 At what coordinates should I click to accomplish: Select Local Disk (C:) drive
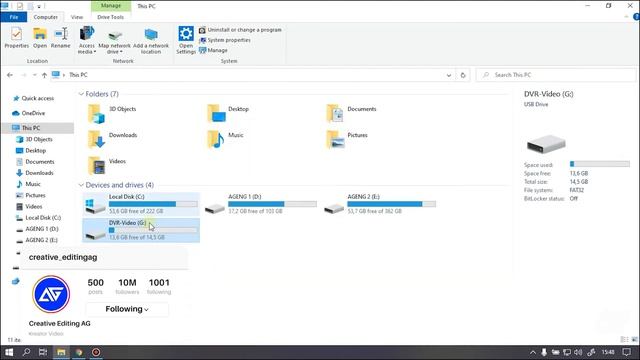tap(141, 204)
